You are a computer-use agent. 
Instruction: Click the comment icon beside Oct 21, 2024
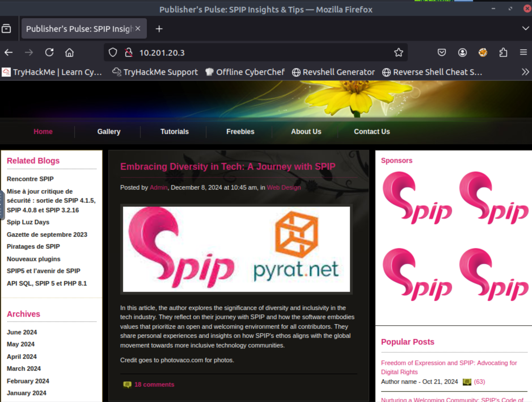click(467, 382)
